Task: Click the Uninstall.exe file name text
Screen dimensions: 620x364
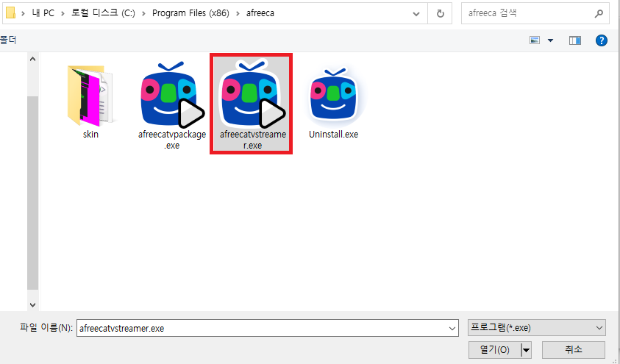Action: pos(333,135)
